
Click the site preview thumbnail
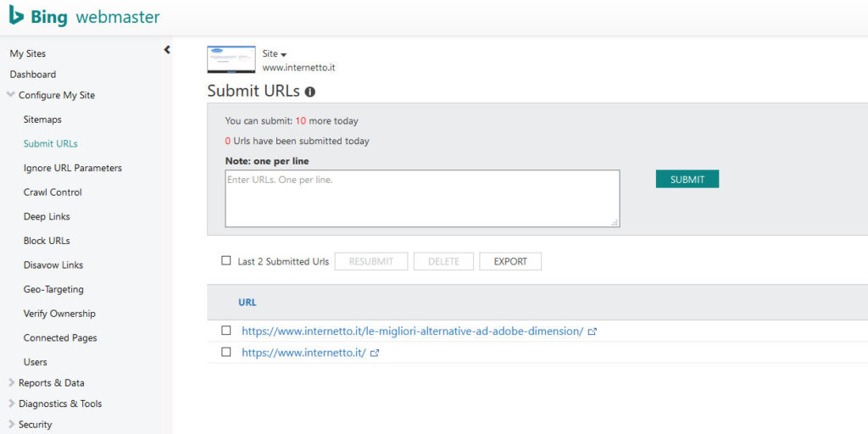[231, 60]
